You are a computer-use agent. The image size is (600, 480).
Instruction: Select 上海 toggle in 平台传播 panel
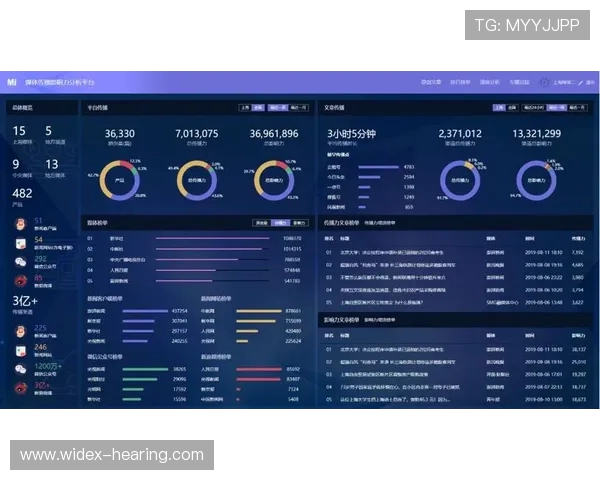pos(244,107)
